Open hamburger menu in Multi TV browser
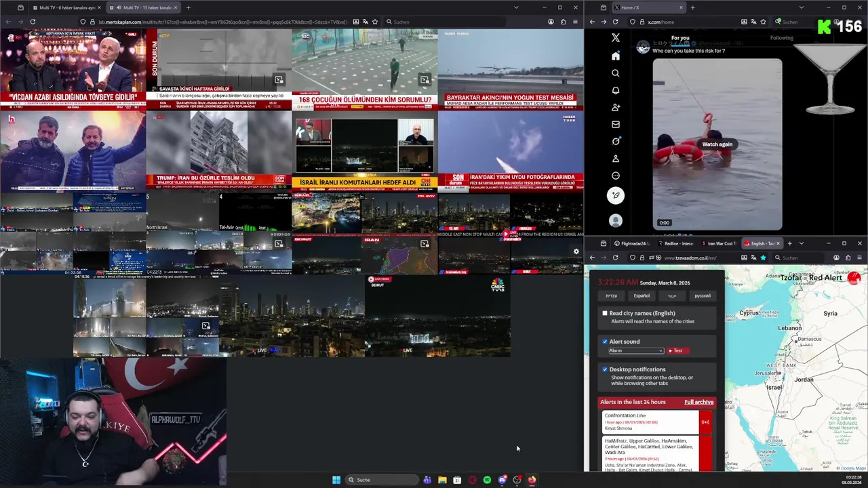Viewport: 868px width, 488px height. point(575,22)
